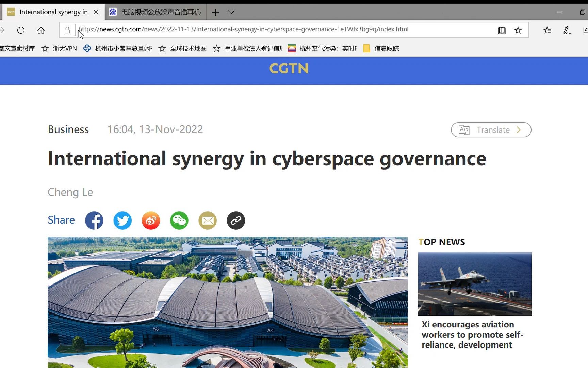The width and height of the screenshot is (588, 368).
Task: Click the TOP NEWS heading
Action: [442, 242]
